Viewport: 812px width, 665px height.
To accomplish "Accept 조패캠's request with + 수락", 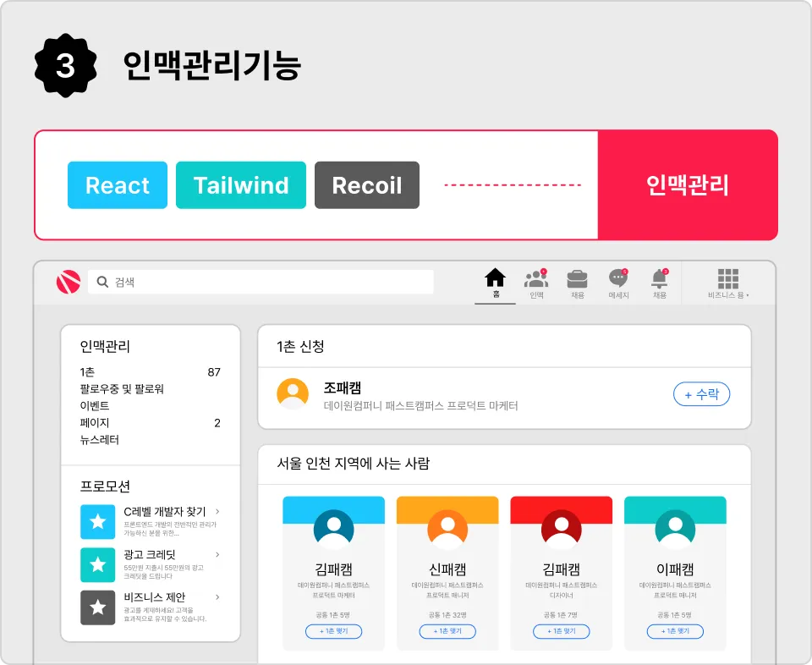I will (x=702, y=394).
